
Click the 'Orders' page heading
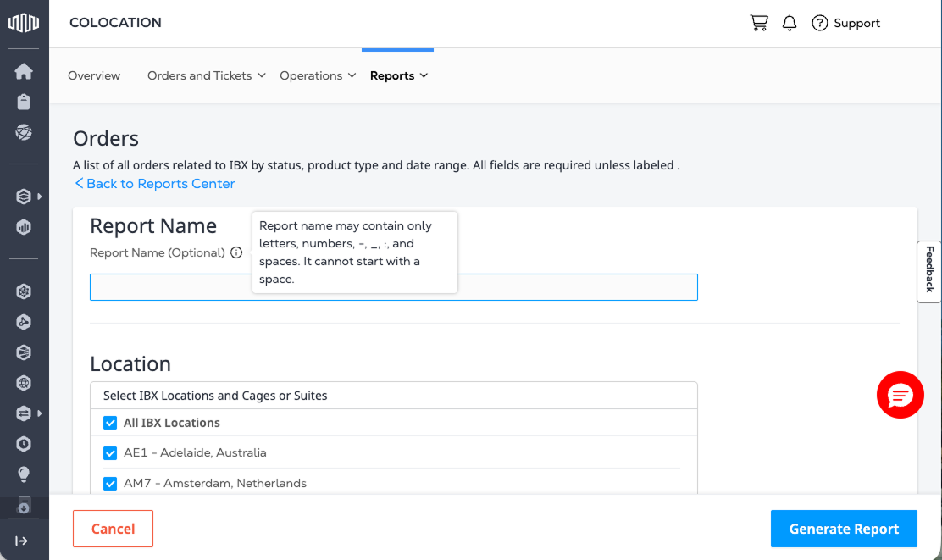pyautogui.click(x=106, y=139)
